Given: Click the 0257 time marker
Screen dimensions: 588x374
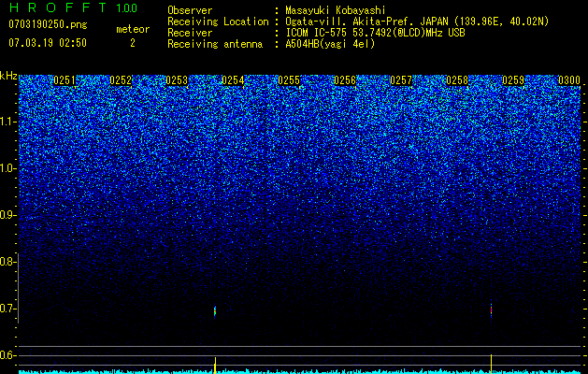Looking at the screenshot, I should [401, 80].
